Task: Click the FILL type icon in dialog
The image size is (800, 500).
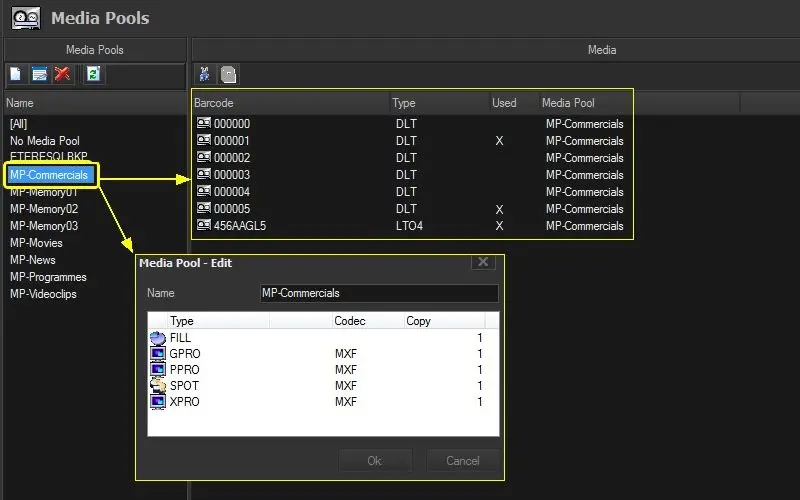Action: point(157,338)
